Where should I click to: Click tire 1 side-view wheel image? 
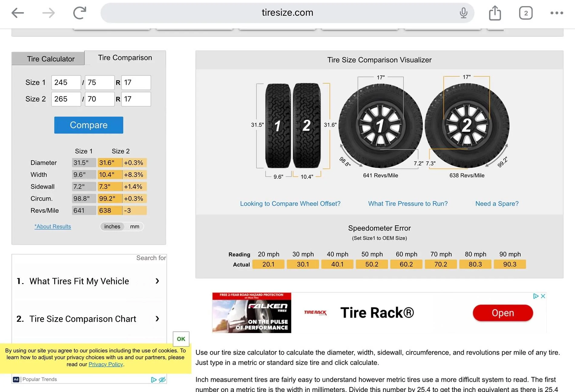(x=380, y=126)
